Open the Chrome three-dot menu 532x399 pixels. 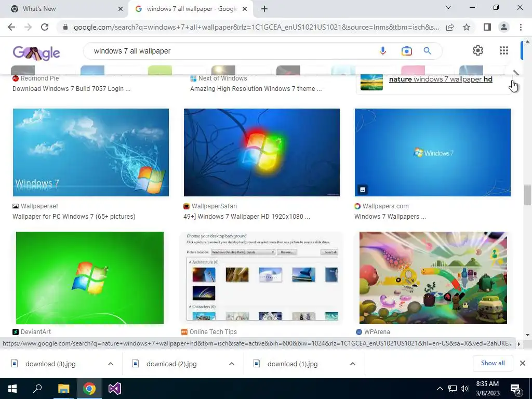click(x=521, y=27)
